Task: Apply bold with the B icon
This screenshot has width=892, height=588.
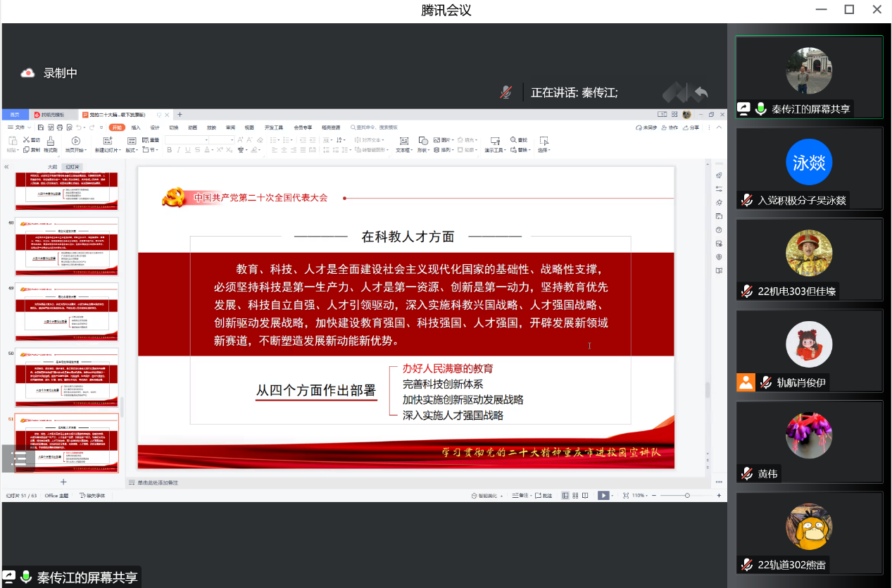Action: 169,149
